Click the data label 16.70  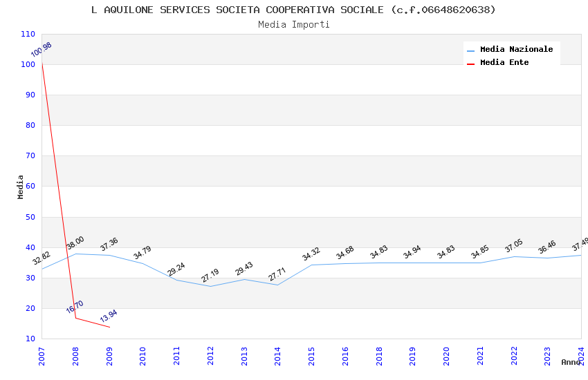[x=75, y=307]
